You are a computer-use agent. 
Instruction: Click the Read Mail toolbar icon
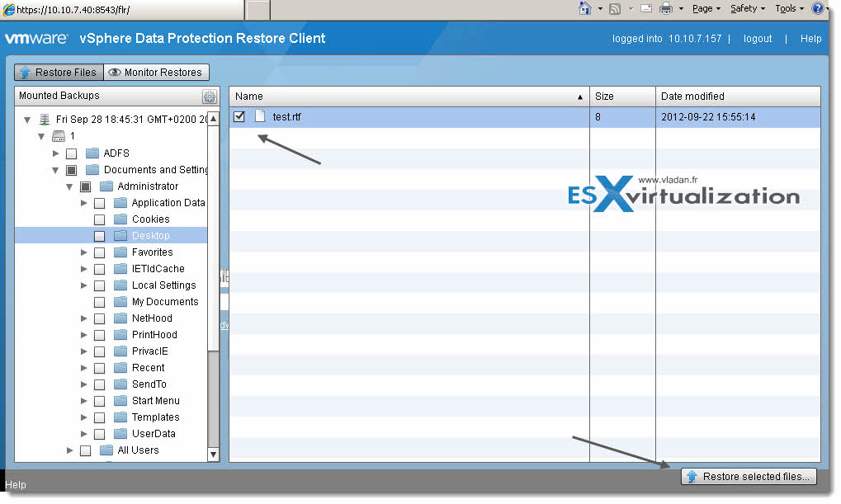[x=646, y=8]
